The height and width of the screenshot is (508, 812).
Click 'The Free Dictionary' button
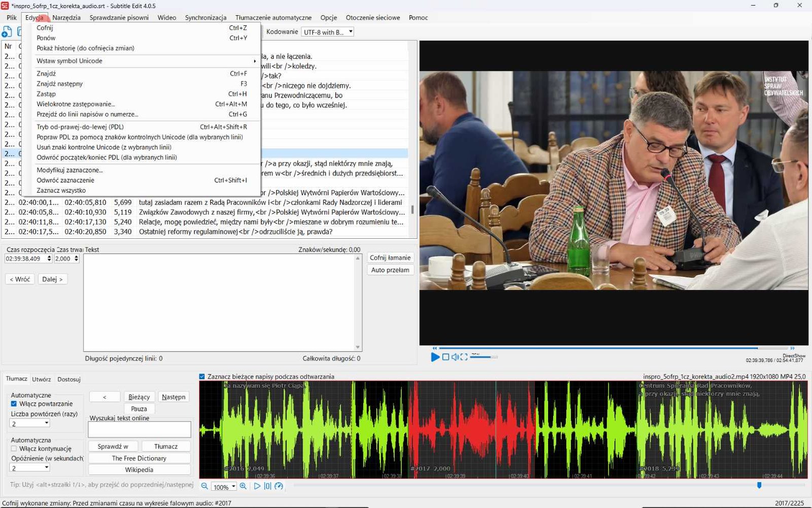coord(139,458)
